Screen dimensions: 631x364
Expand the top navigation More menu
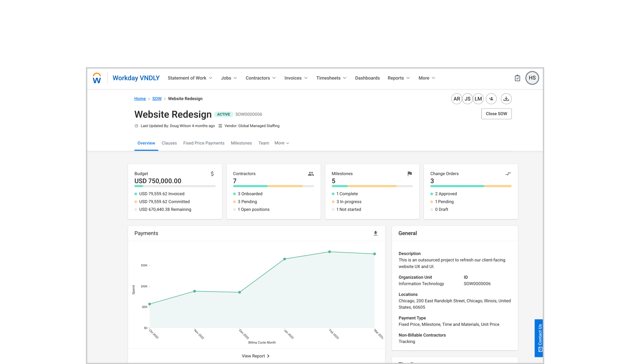427,78
